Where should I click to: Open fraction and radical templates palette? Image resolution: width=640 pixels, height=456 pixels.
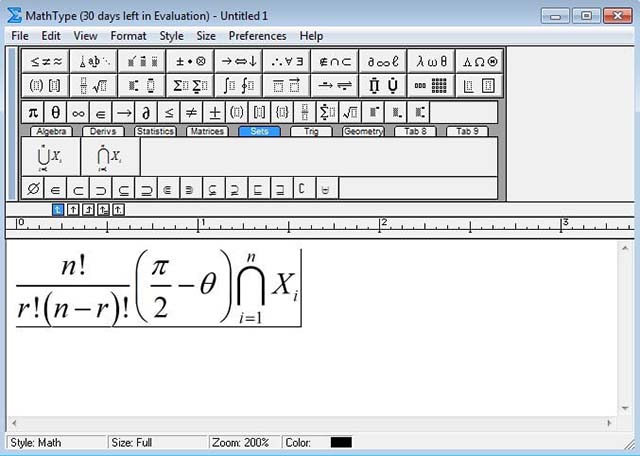92,86
